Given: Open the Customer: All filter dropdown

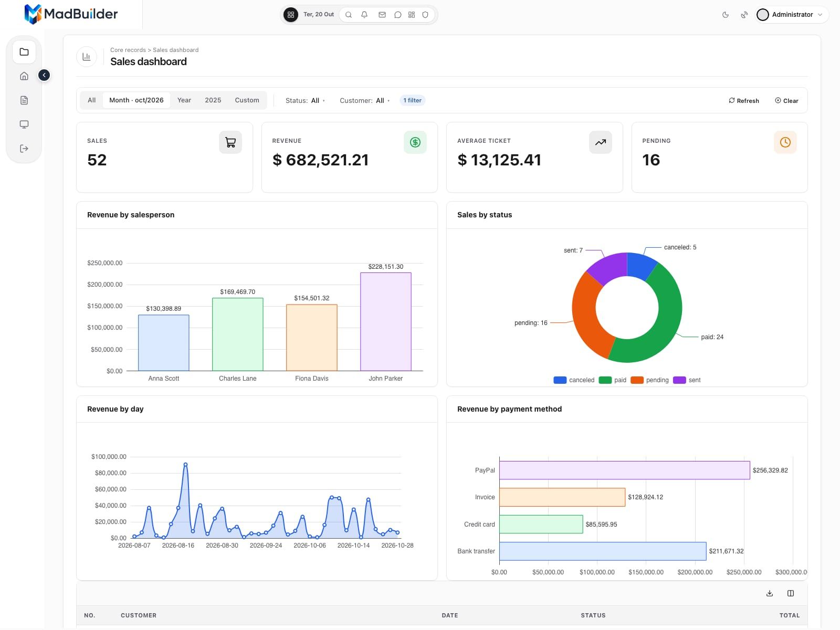Looking at the screenshot, I should (x=365, y=101).
